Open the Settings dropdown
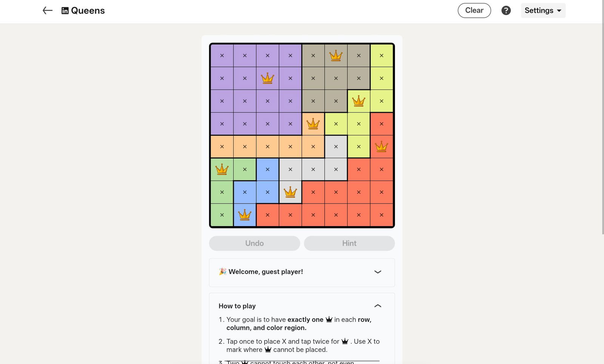 543,11
